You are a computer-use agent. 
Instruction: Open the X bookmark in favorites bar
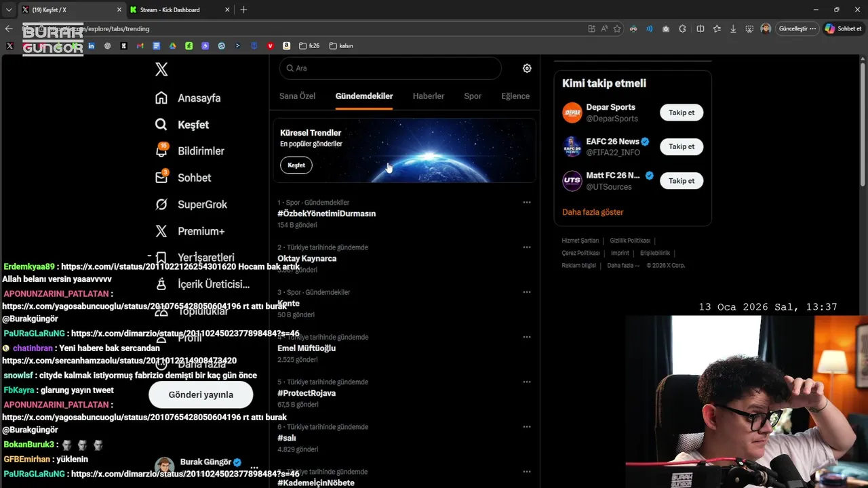tap(9, 46)
